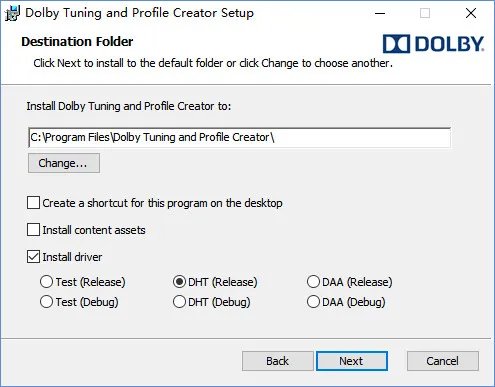495x387 pixels.
Task: Select the Test (Release) driver option
Action: click(x=46, y=282)
